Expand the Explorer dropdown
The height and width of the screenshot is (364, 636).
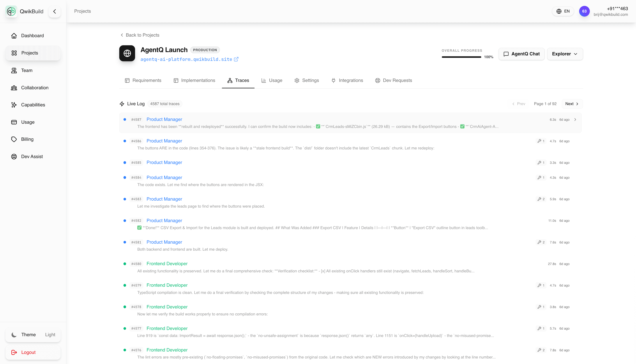tap(565, 54)
